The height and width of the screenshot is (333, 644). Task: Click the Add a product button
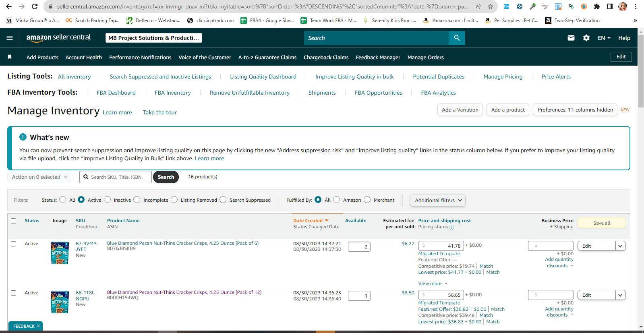click(508, 110)
